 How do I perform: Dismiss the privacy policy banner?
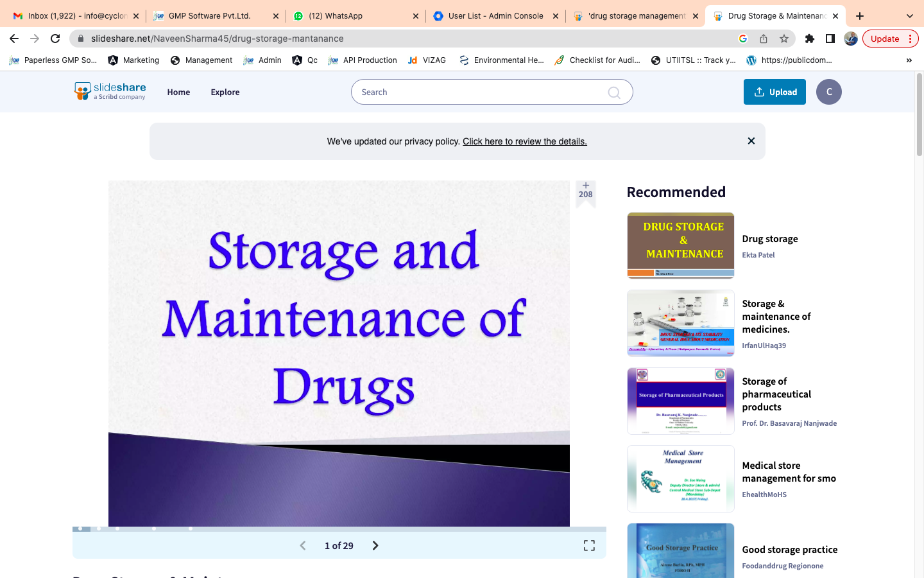click(x=751, y=141)
